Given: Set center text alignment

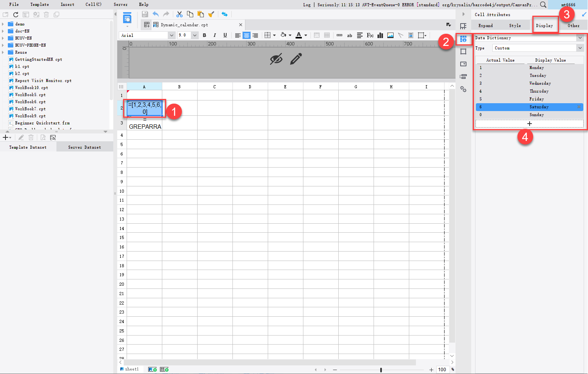Looking at the screenshot, I should 247,35.
